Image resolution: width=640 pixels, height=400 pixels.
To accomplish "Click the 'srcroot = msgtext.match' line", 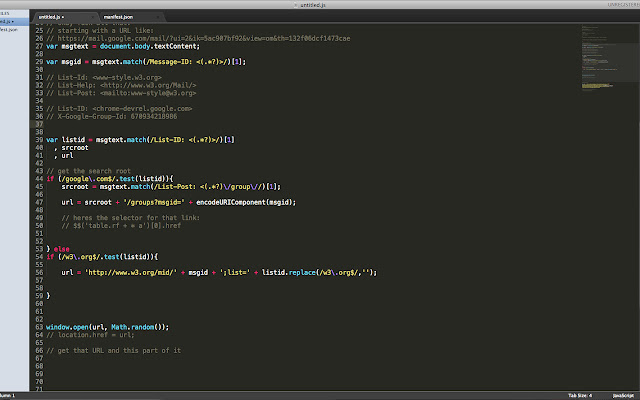I will [171, 187].
